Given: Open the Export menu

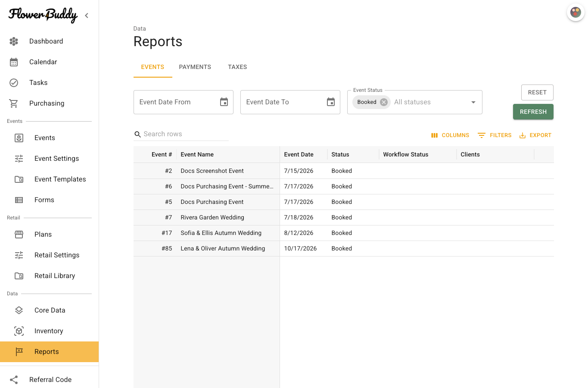Looking at the screenshot, I should point(535,135).
